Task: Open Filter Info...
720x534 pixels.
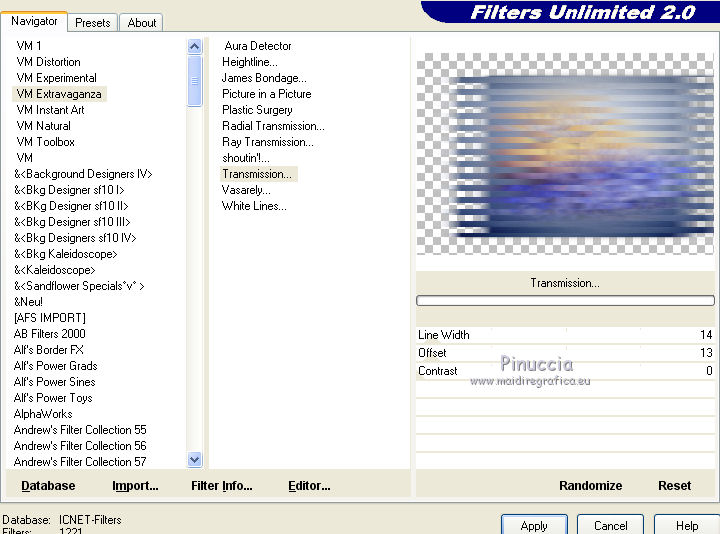Action: (x=222, y=486)
